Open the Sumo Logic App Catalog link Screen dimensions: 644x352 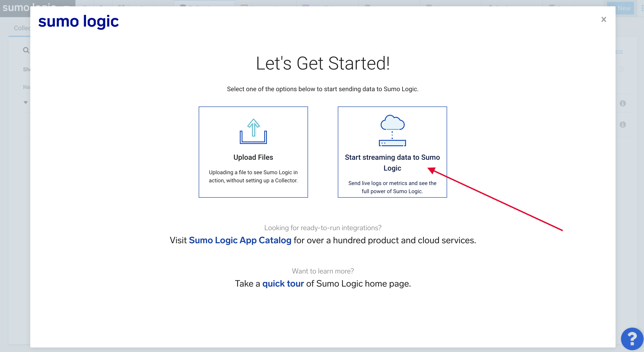[x=240, y=240]
